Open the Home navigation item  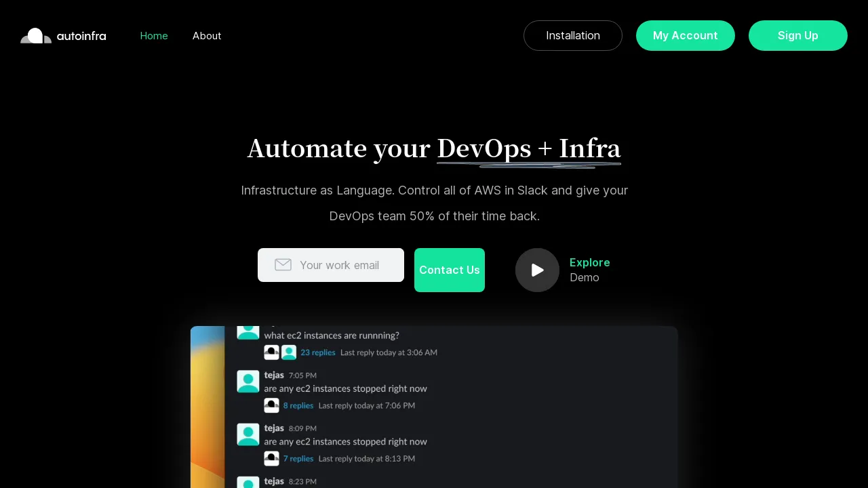[154, 35]
